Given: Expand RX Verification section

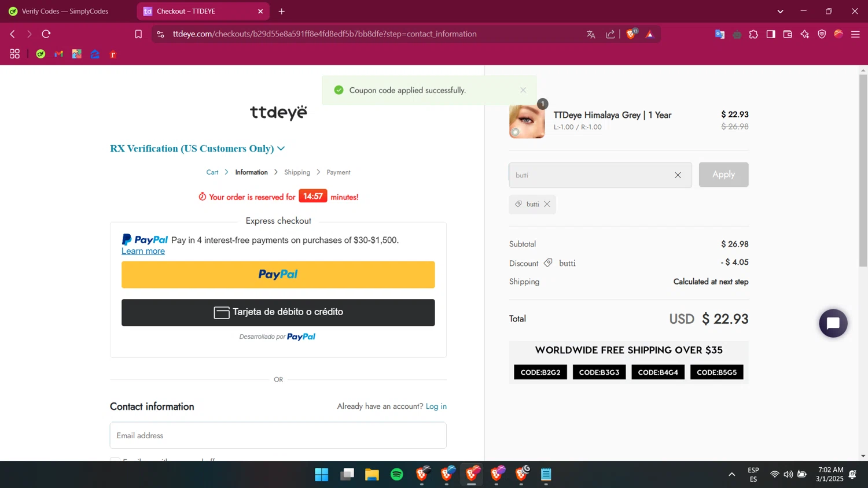Looking at the screenshot, I should click(197, 149).
